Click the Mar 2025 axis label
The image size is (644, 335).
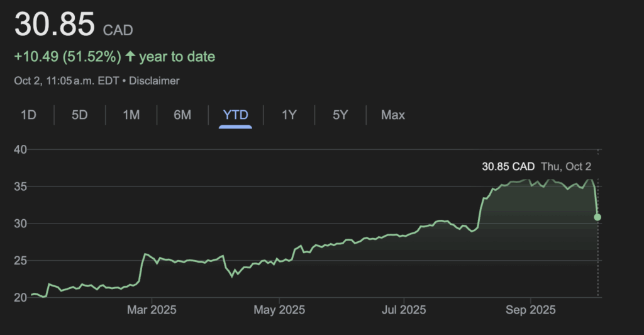pos(152,310)
